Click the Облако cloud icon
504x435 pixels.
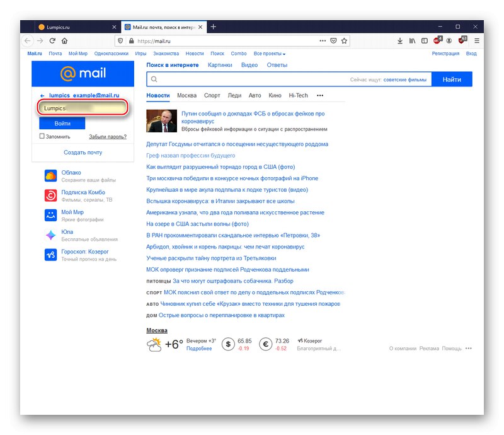click(x=50, y=176)
